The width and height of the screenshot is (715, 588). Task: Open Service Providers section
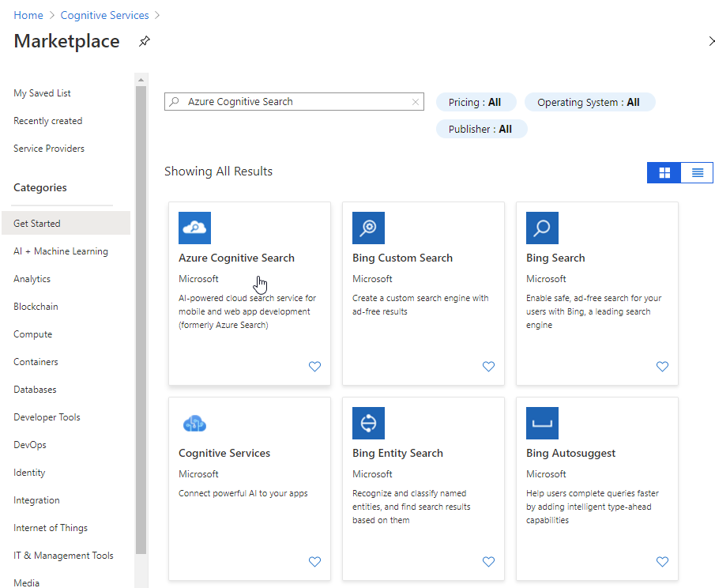[x=49, y=149]
